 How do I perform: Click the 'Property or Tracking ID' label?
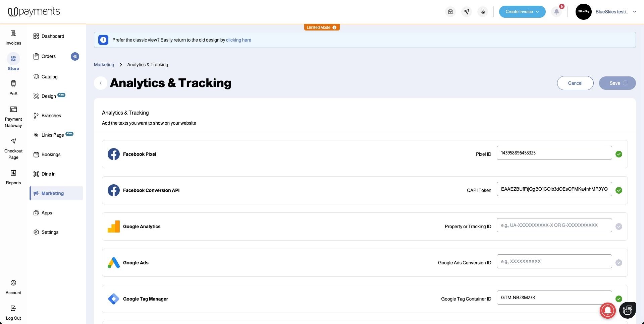click(468, 226)
